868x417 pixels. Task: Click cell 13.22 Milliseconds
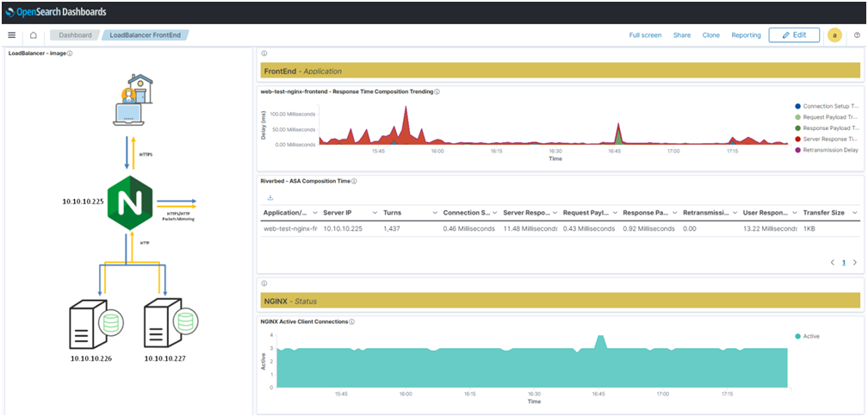(x=771, y=228)
